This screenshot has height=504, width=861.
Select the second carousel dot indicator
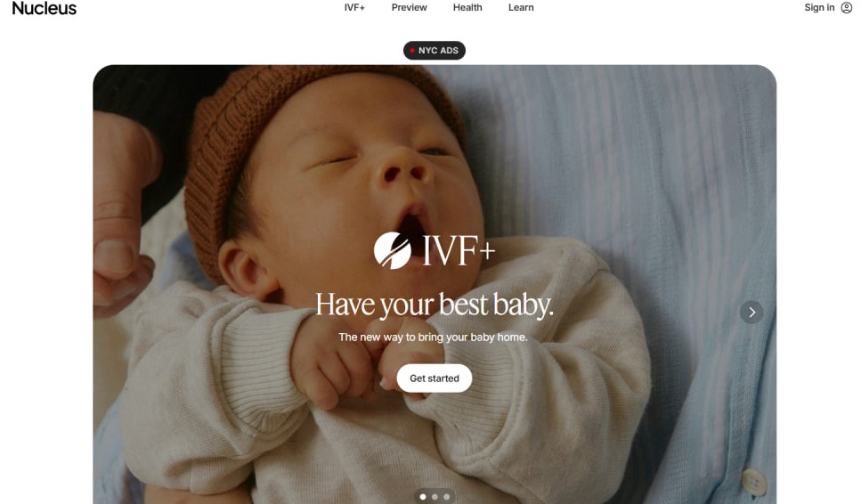click(435, 497)
